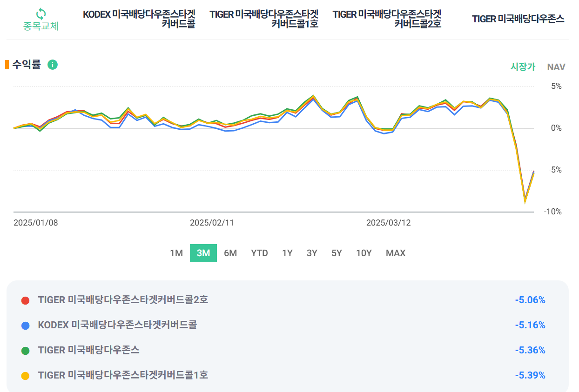Click the blue dot beside KODEX 커버드콜
This screenshot has width=579, height=392.
25,325
